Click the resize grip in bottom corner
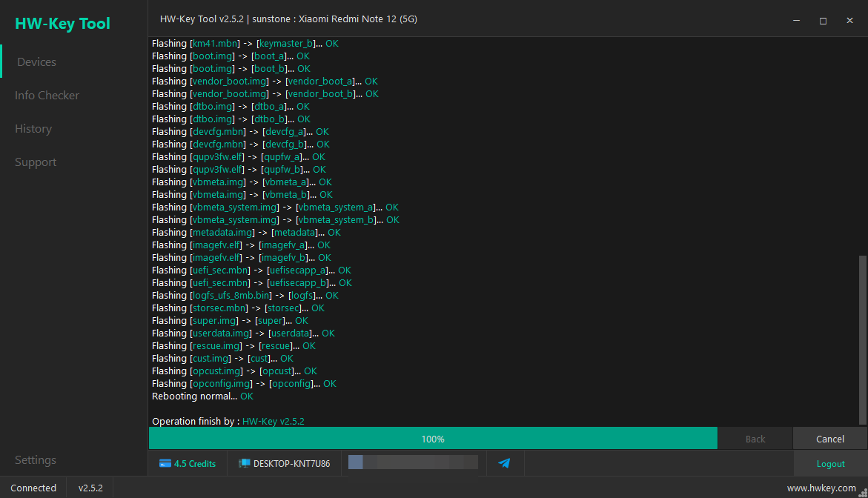 pyautogui.click(x=863, y=493)
